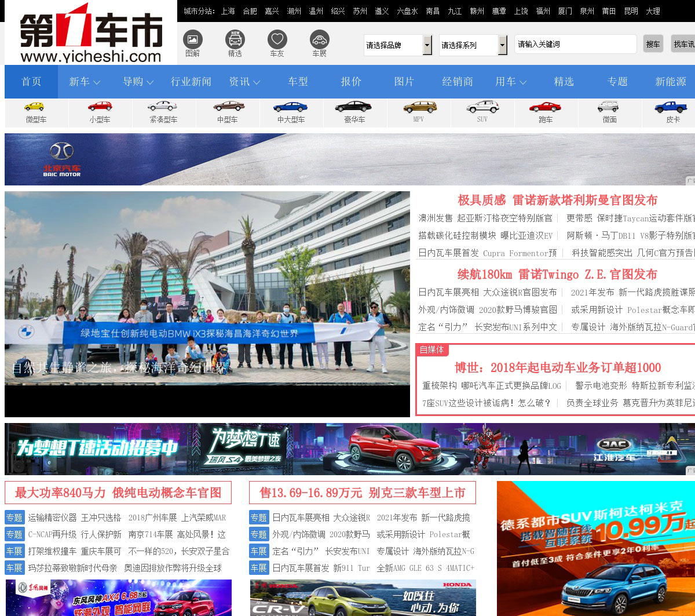Viewport: 695px width, 616px height.
Task: Expand the 导购 menu
Action: coord(138,82)
